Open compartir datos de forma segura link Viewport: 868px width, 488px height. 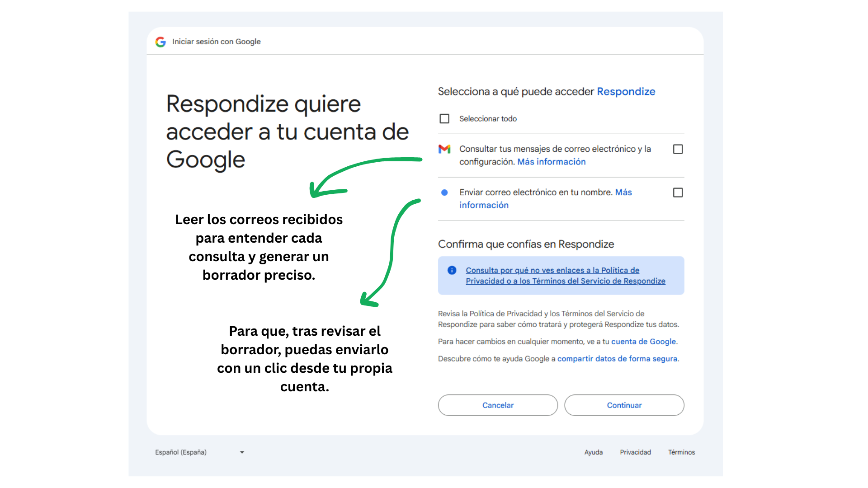point(617,359)
